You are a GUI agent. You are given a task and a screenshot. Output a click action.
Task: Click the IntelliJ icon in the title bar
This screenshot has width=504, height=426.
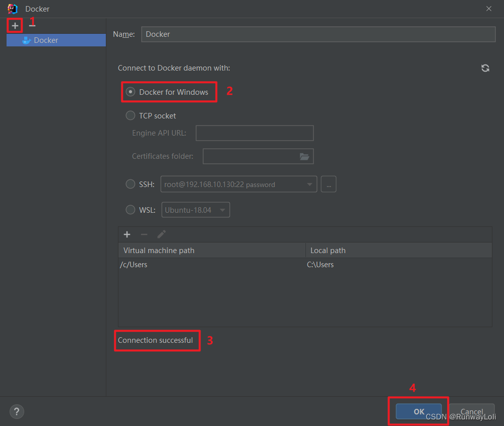coord(12,9)
